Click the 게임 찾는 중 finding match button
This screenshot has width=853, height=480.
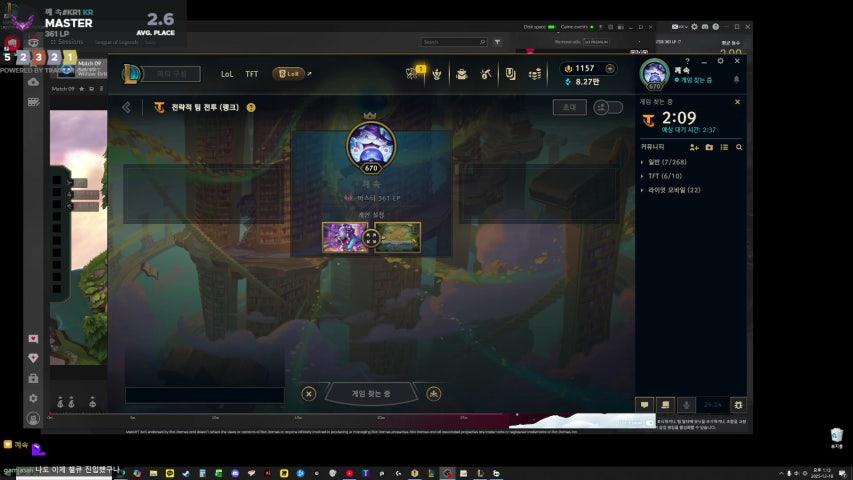(371, 393)
